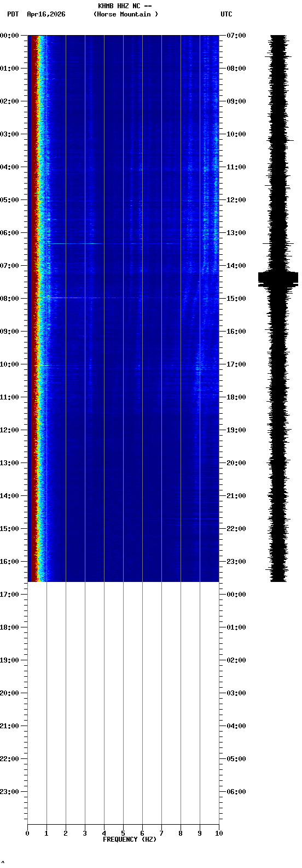Click the 18:00 label on UTC axis
This screenshot has width=302, height=868.
[236, 397]
